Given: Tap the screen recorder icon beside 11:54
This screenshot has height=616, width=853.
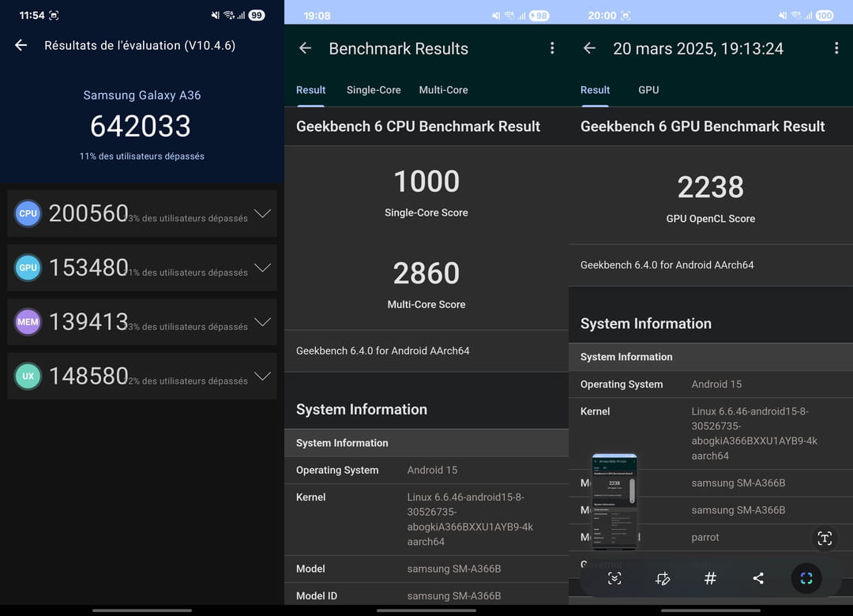Looking at the screenshot, I should [x=54, y=15].
